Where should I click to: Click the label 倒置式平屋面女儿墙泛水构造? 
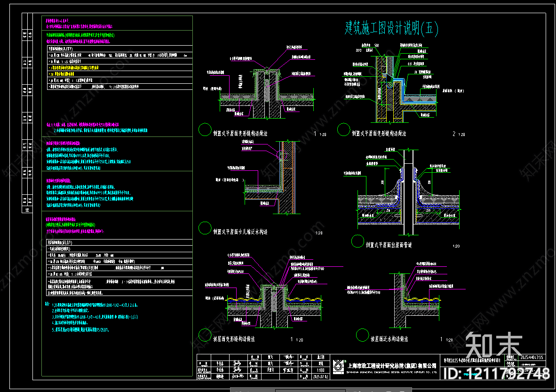240,232
